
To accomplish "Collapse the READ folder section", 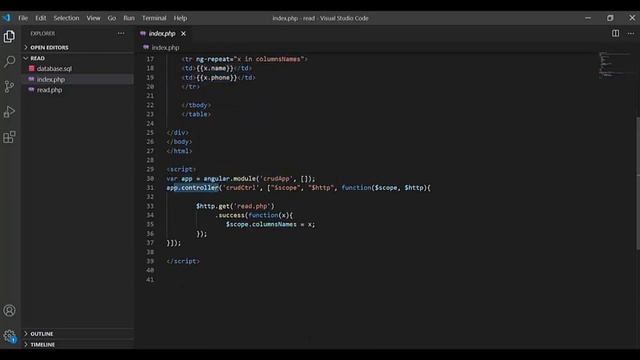I will 37,58.
